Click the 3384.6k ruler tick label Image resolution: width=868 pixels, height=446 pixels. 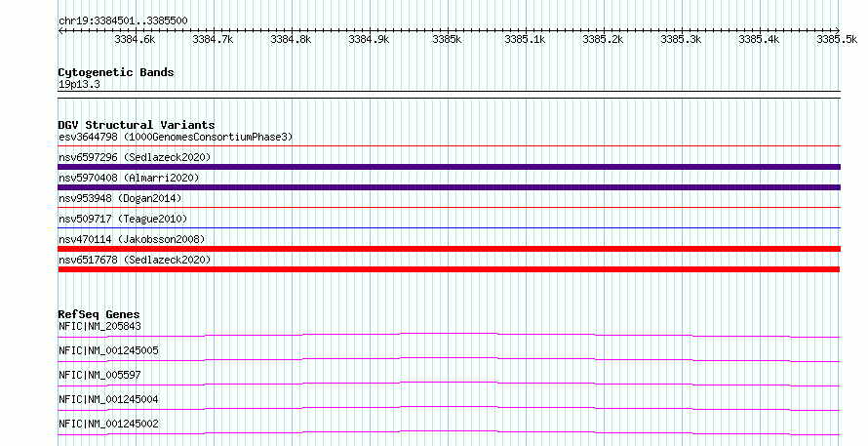(135, 39)
